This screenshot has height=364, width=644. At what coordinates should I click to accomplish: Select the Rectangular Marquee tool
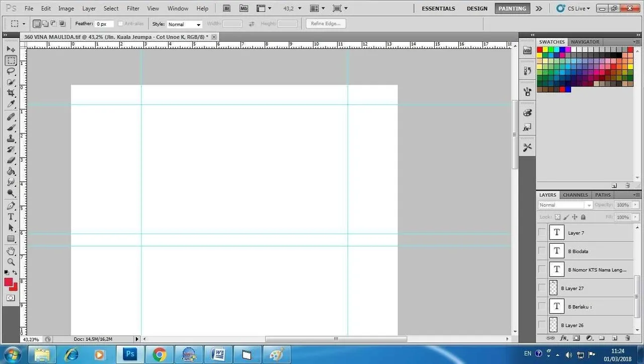(x=11, y=60)
